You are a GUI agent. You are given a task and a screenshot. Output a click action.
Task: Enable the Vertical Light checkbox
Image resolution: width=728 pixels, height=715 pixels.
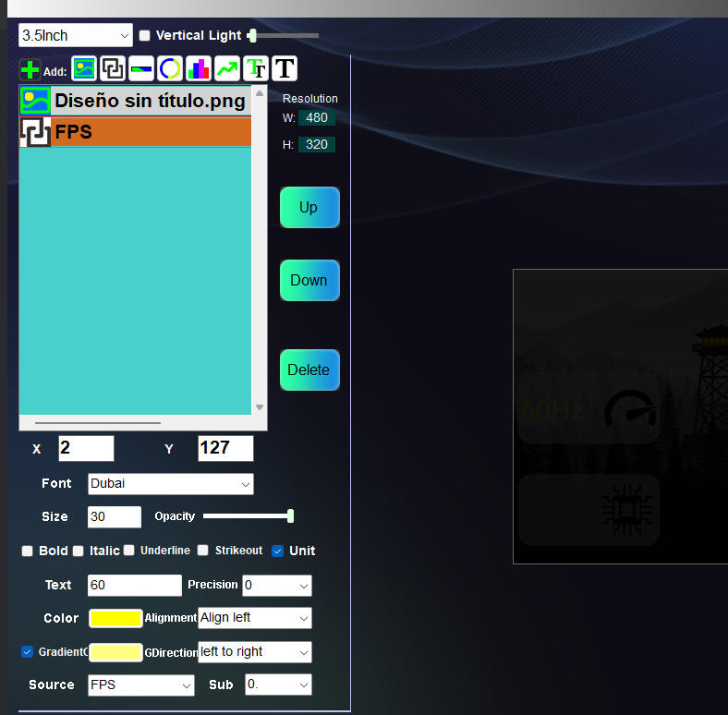coord(144,36)
